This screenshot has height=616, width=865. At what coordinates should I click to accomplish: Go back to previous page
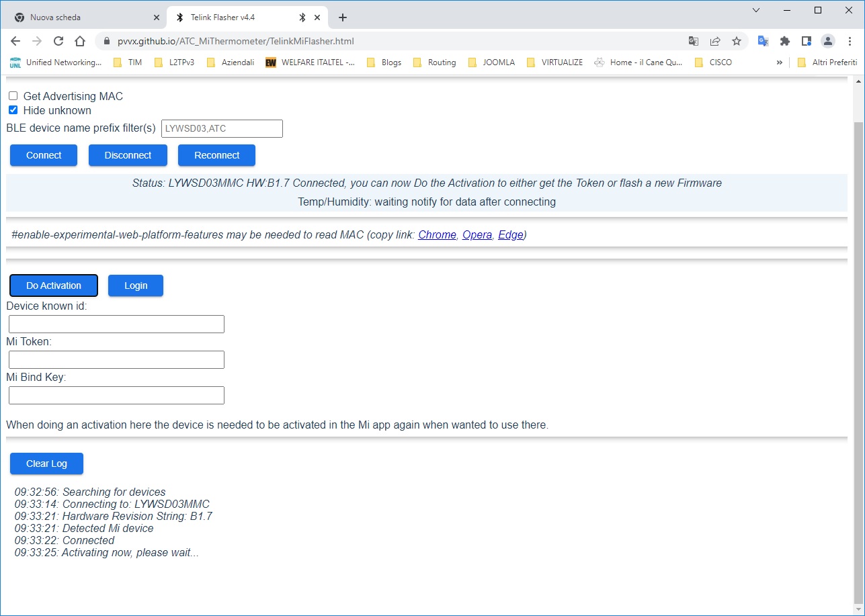coord(15,41)
